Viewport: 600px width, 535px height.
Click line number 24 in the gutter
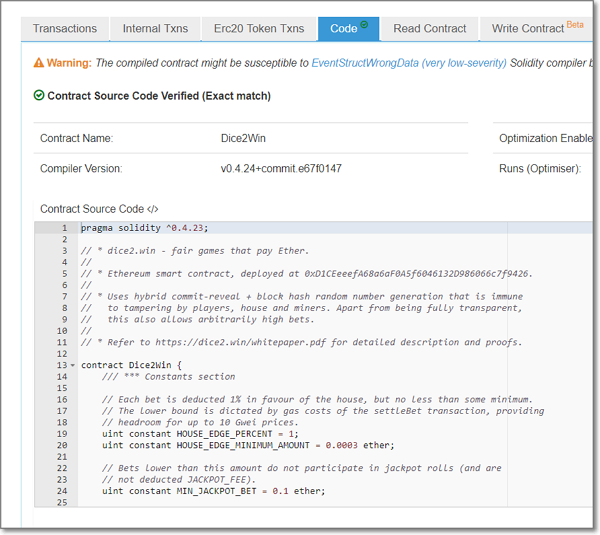62,491
